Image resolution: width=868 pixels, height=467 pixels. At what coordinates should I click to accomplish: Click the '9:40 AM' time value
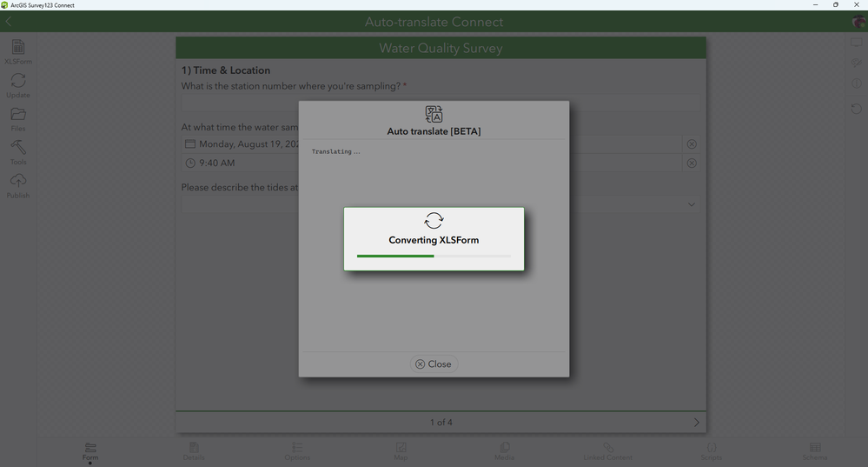217,163
